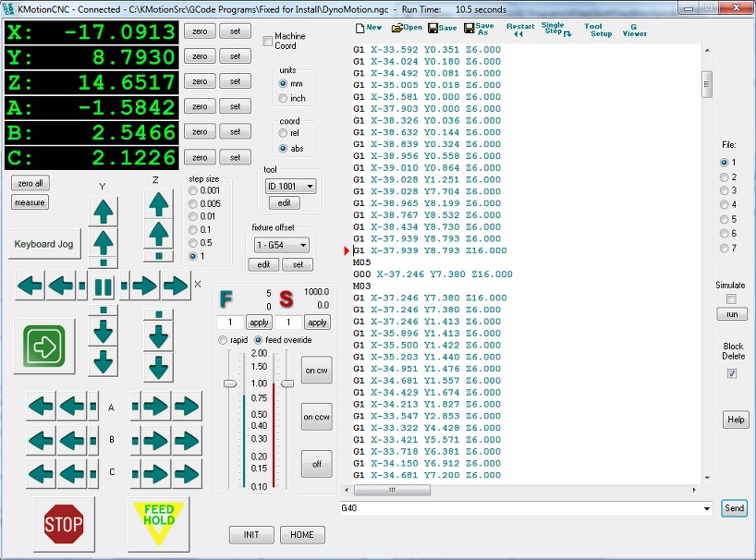Click the HOME button
The image size is (756, 560).
302,534
